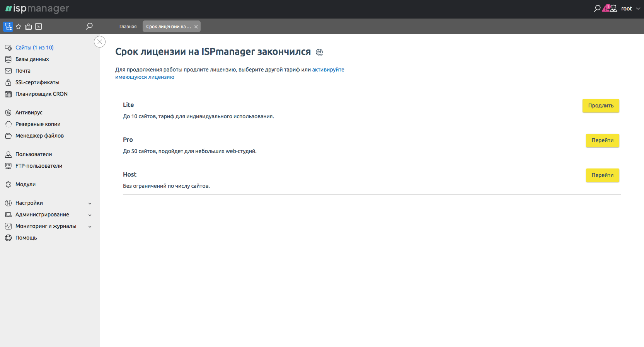
Task: Click the ispmanager logo
Action: coord(37,9)
